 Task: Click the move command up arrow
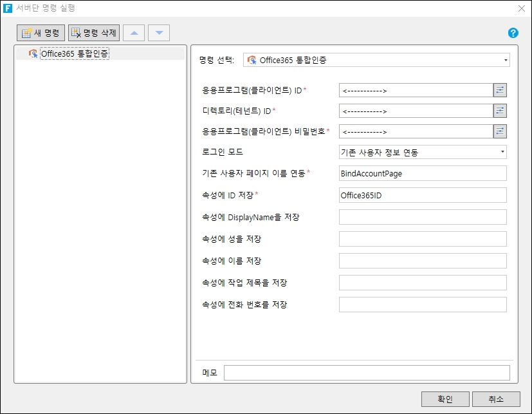134,33
